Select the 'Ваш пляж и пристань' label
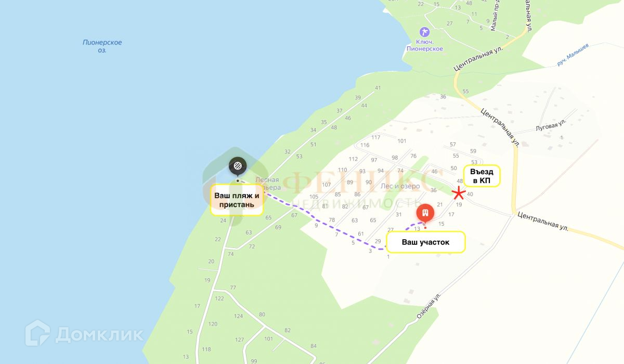This screenshot has height=364, width=624. coord(237,200)
